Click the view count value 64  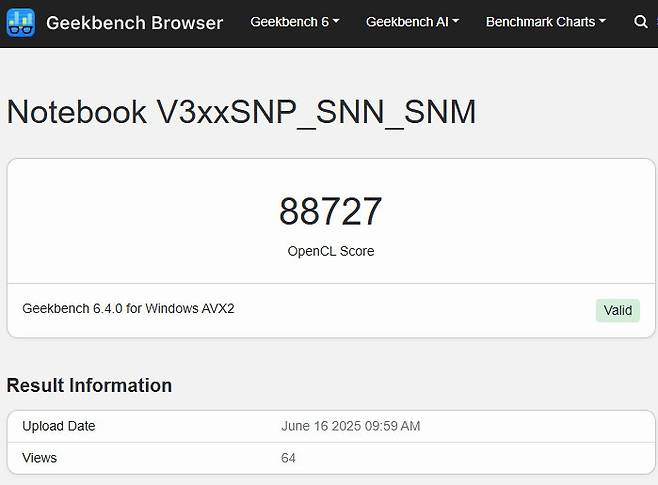(x=289, y=458)
